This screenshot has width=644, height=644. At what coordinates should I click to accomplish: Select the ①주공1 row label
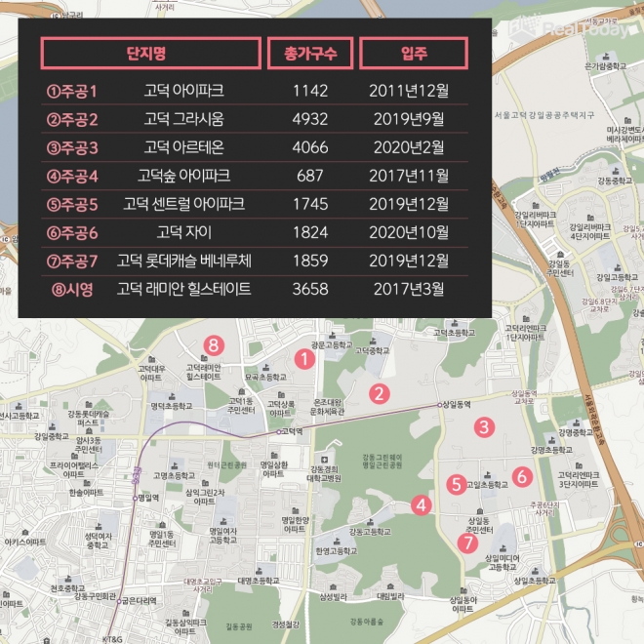[72, 91]
